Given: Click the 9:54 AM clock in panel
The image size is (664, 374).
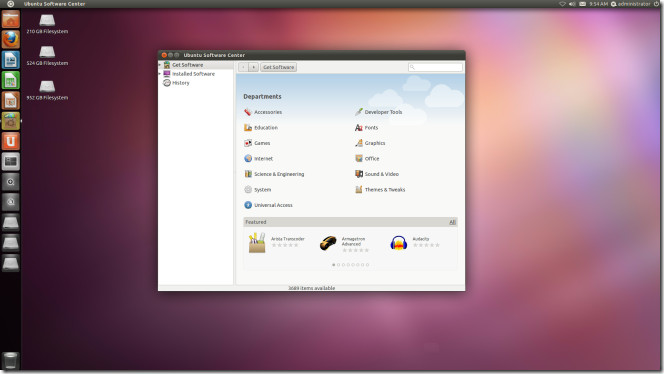Looking at the screenshot, I should tap(598, 4).
